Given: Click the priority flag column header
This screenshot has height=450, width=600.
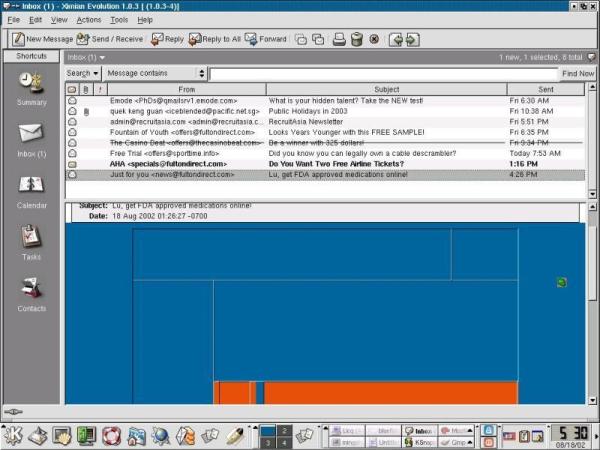Looking at the screenshot, I should [x=100, y=90].
